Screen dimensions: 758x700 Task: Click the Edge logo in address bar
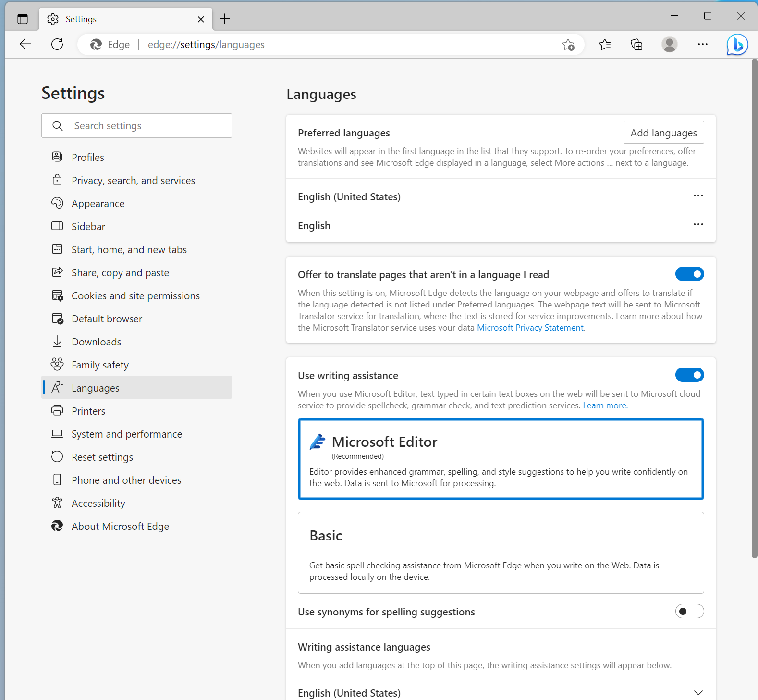(96, 45)
